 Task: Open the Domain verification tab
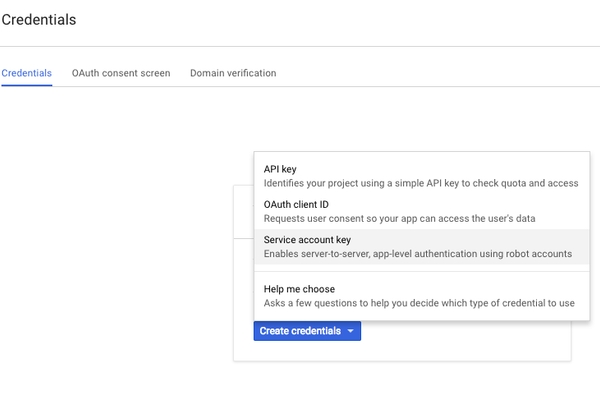pos(233,73)
